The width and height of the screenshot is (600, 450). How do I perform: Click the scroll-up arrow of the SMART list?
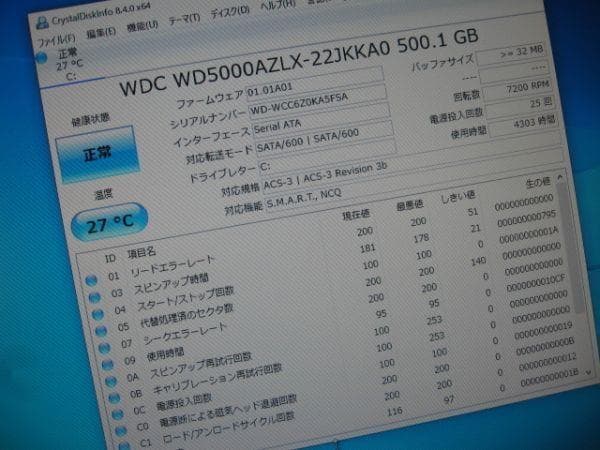tap(560, 177)
